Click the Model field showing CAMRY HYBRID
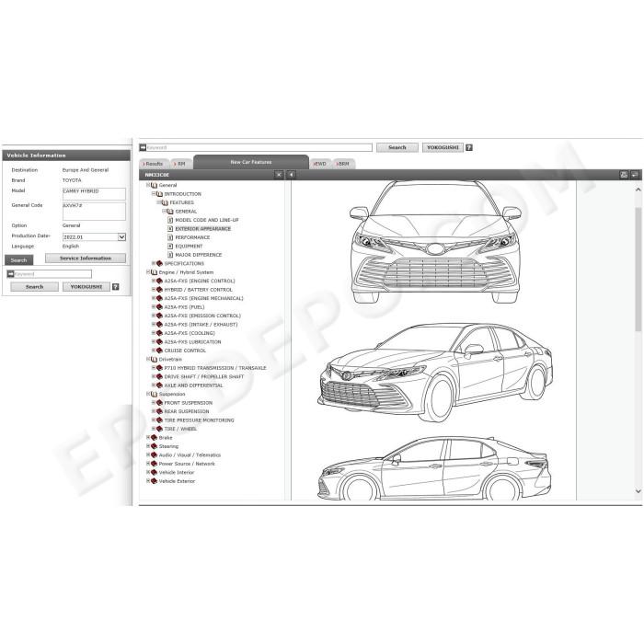644x644 pixels. click(x=94, y=194)
